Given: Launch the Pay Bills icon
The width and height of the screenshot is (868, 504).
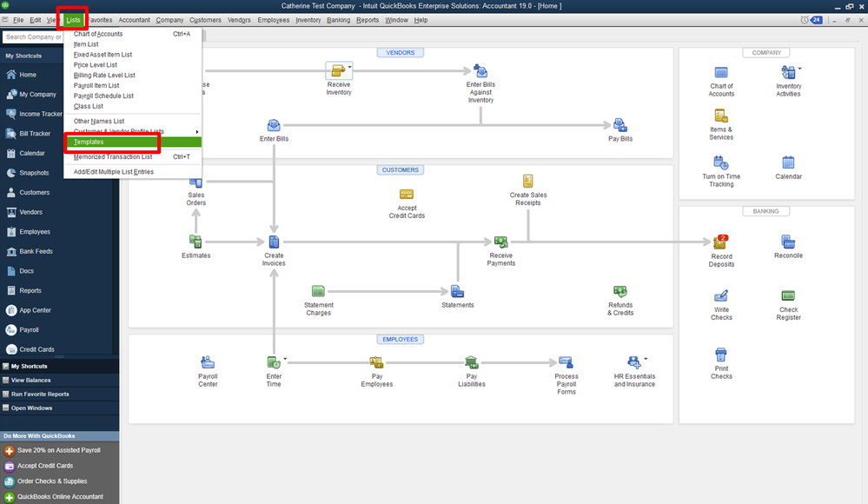Looking at the screenshot, I should pos(620,125).
